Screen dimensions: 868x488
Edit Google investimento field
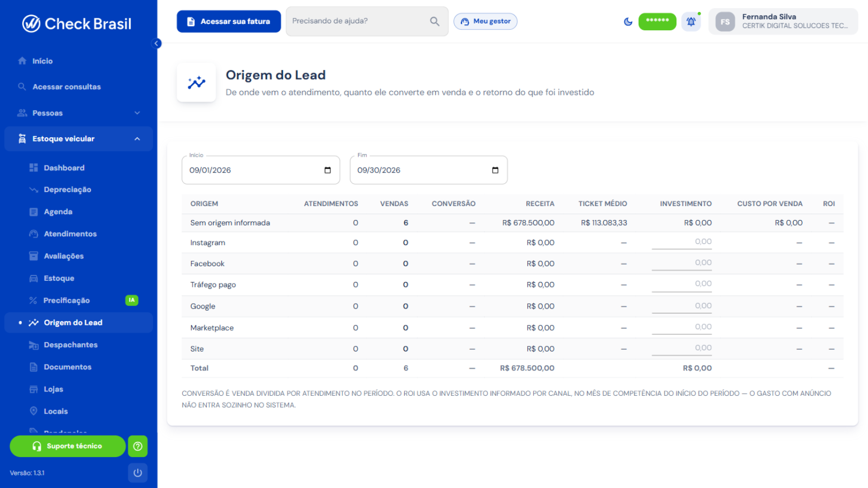click(682, 306)
